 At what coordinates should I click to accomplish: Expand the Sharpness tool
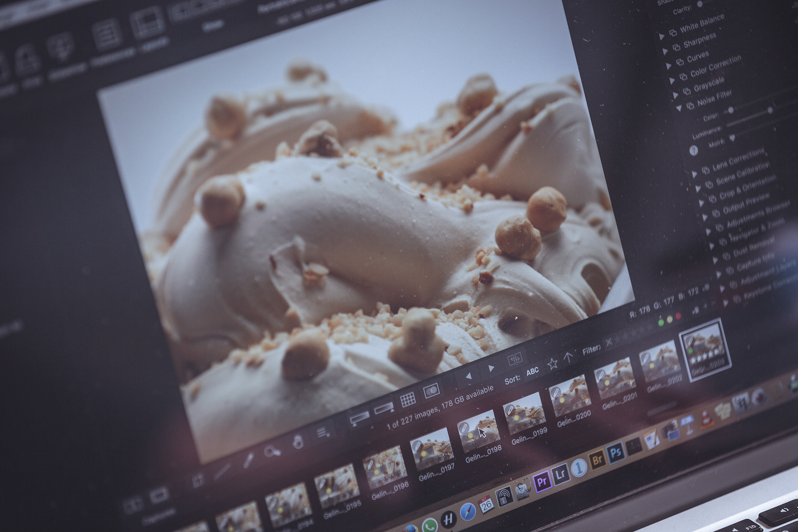click(x=665, y=52)
